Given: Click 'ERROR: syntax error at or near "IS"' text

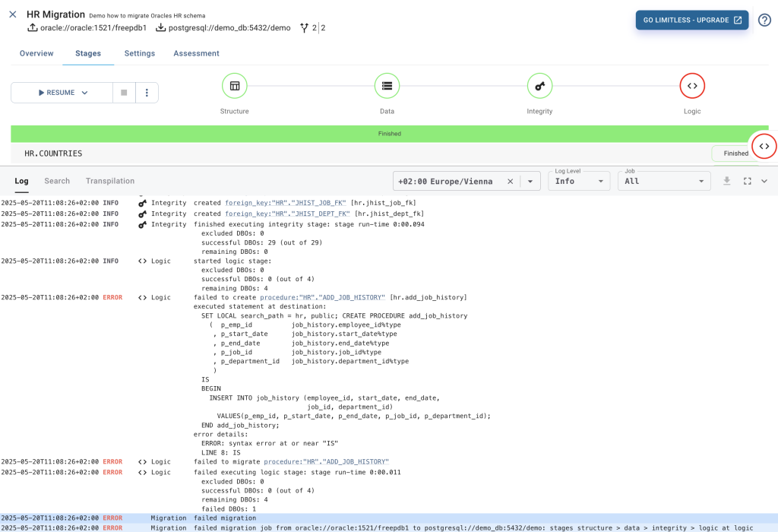Looking at the screenshot, I should click(x=270, y=444).
